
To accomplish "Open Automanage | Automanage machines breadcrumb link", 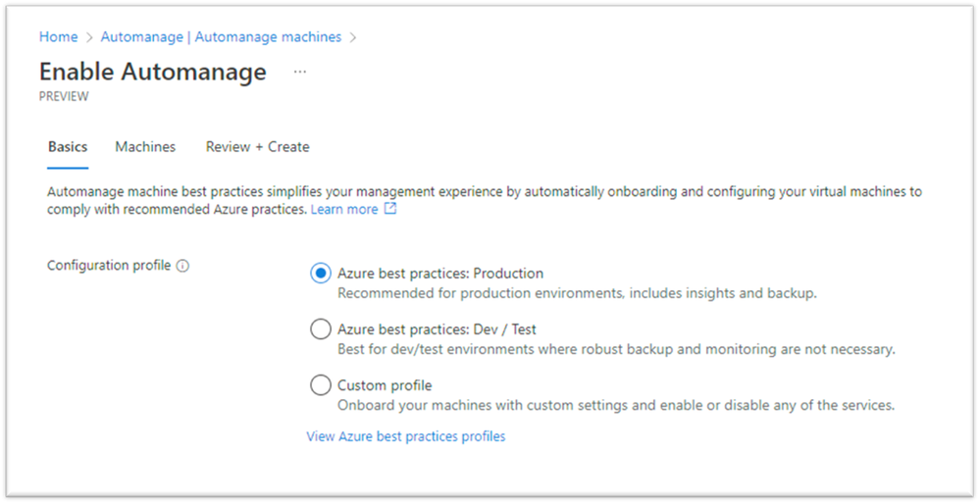I will pyautogui.click(x=221, y=37).
